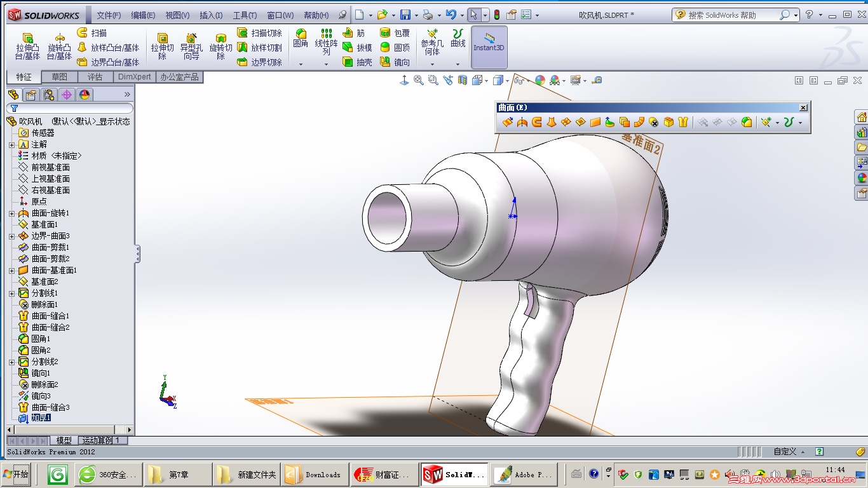Open the 插入(I) menu
This screenshot has width=868, height=488.
point(211,15)
